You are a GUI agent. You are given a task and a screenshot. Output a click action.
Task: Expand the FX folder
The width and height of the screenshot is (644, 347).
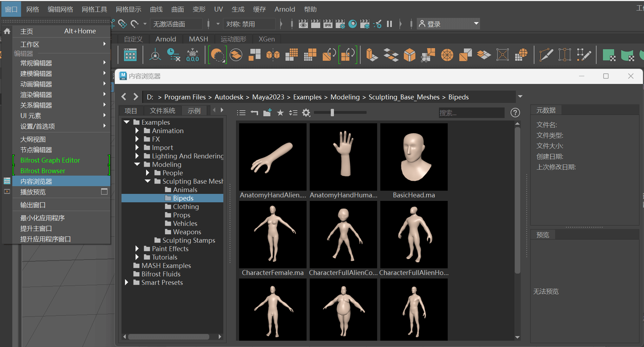pyautogui.click(x=137, y=139)
